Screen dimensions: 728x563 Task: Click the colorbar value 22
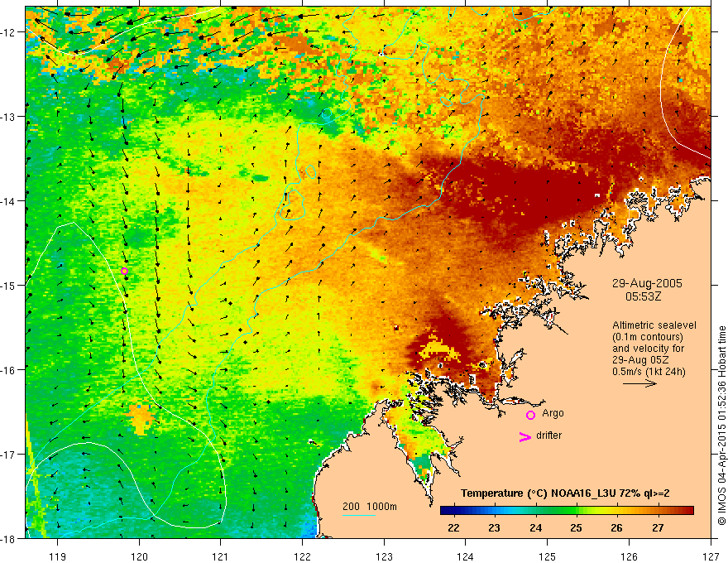pos(453,527)
